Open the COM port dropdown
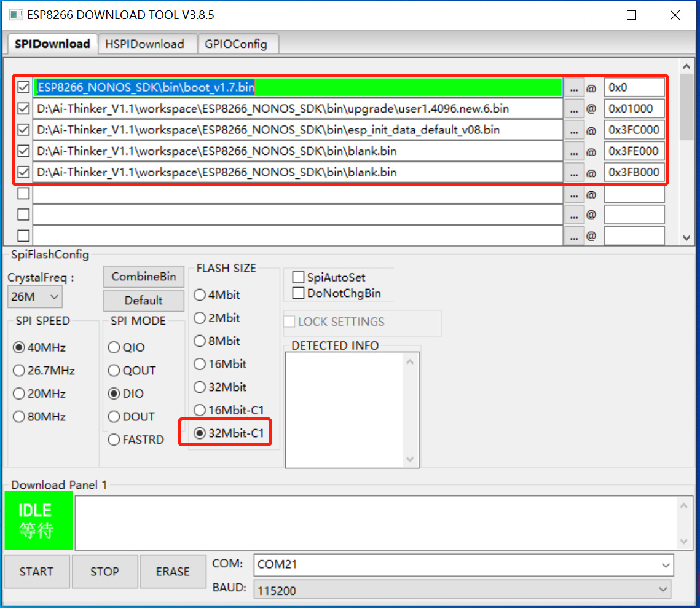 (x=463, y=564)
